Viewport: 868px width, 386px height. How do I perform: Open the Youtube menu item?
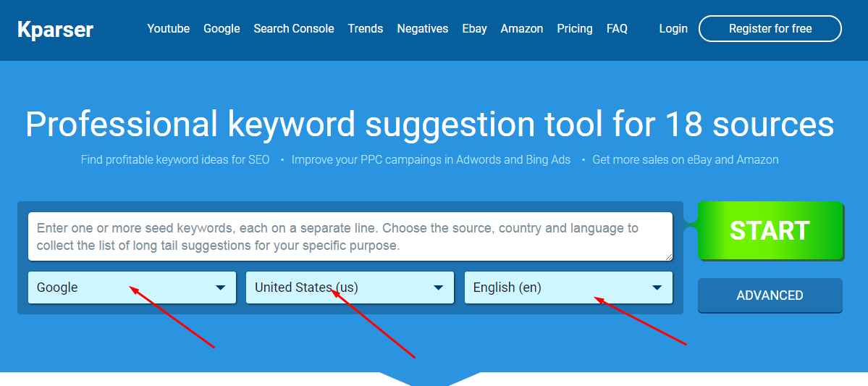pos(168,29)
